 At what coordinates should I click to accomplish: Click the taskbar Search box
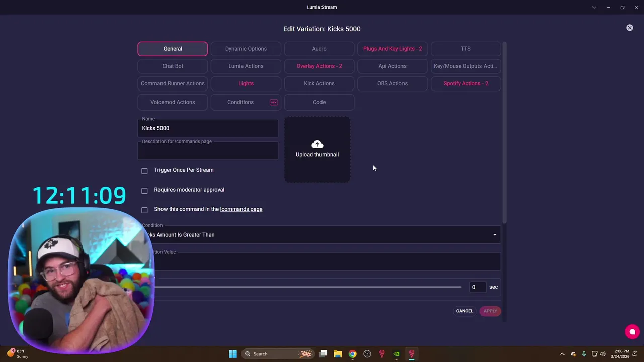[x=277, y=354]
